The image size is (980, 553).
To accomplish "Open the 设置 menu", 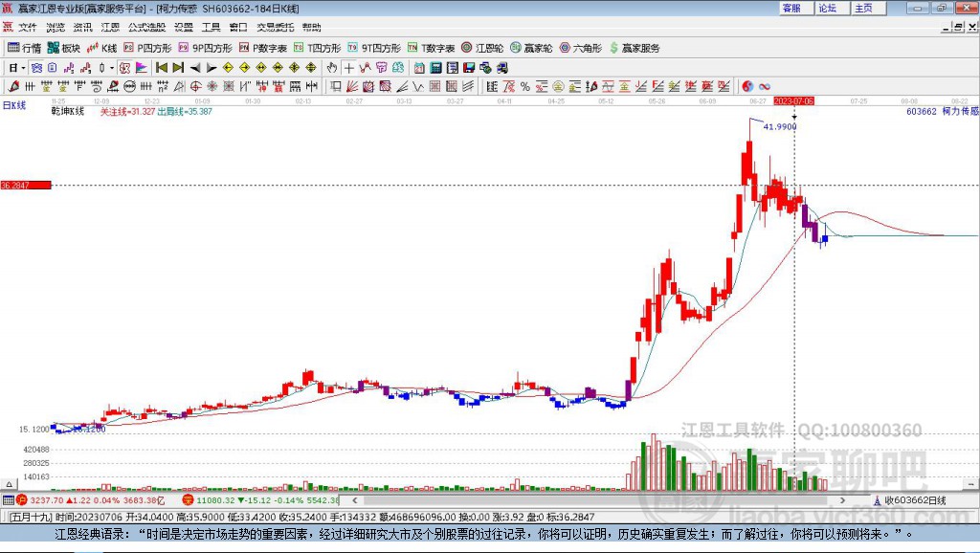I will [x=184, y=27].
